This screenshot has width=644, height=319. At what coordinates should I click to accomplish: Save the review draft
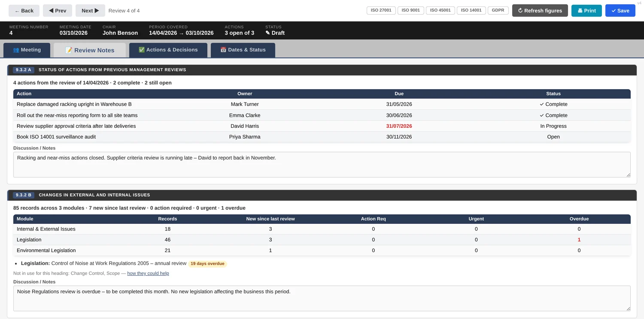tap(620, 11)
